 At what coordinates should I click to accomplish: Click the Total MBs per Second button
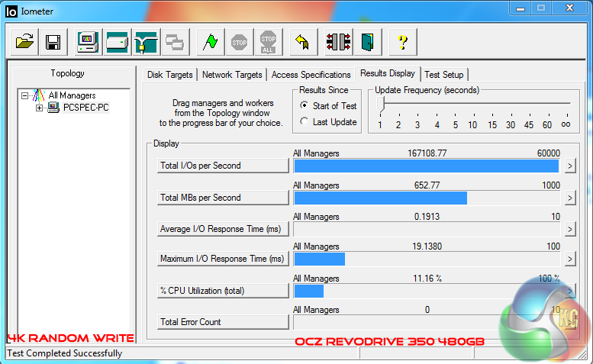coord(223,198)
